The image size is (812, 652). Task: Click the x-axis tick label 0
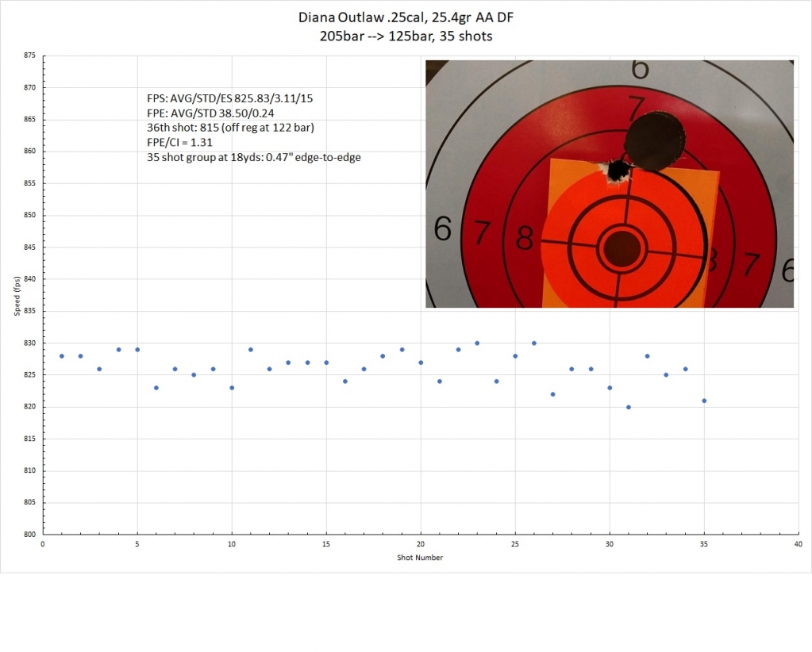[43, 544]
